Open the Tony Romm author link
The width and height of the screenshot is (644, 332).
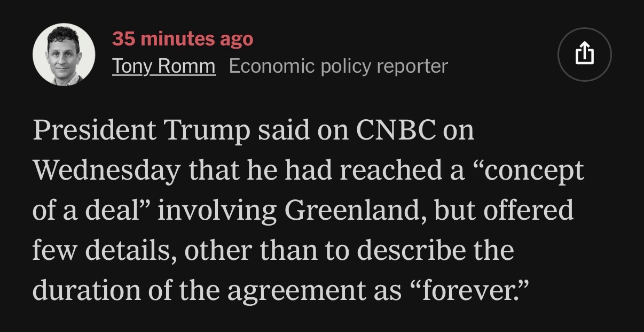[x=164, y=66]
